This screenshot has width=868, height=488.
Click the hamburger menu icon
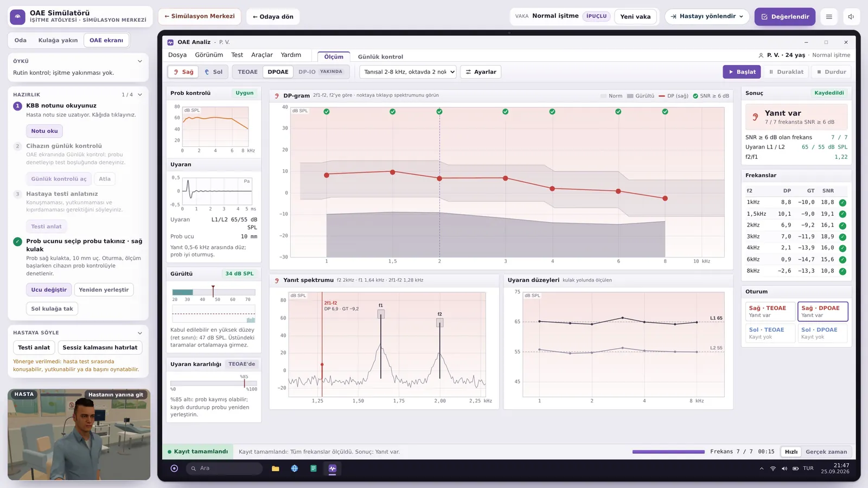(829, 17)
